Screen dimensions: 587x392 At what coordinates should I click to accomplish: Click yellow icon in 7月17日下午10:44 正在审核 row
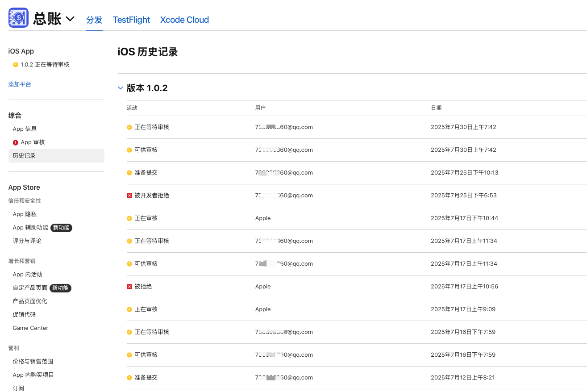[129, 218]
